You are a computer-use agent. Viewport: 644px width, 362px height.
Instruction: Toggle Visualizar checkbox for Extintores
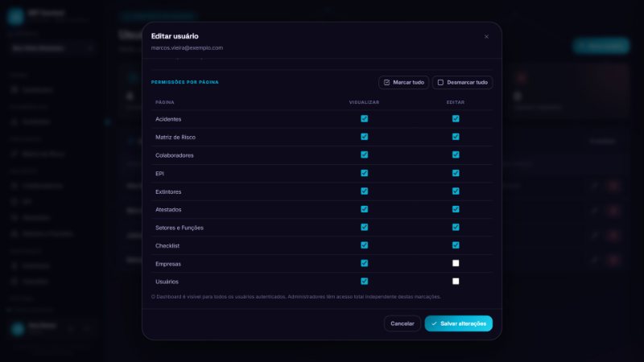pos(365,191)
